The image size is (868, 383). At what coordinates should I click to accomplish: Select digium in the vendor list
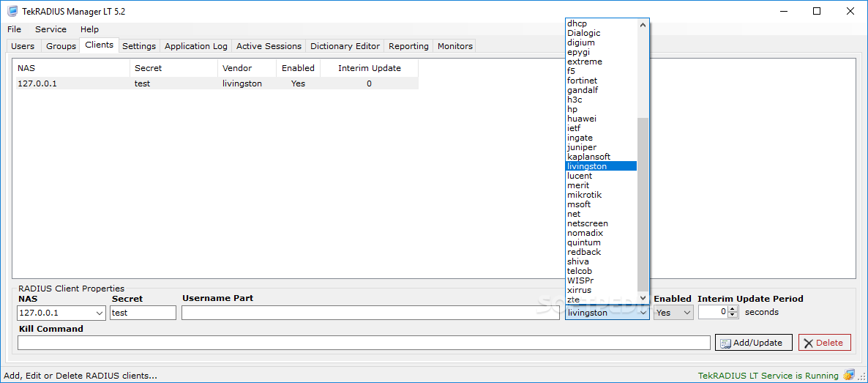601,42
